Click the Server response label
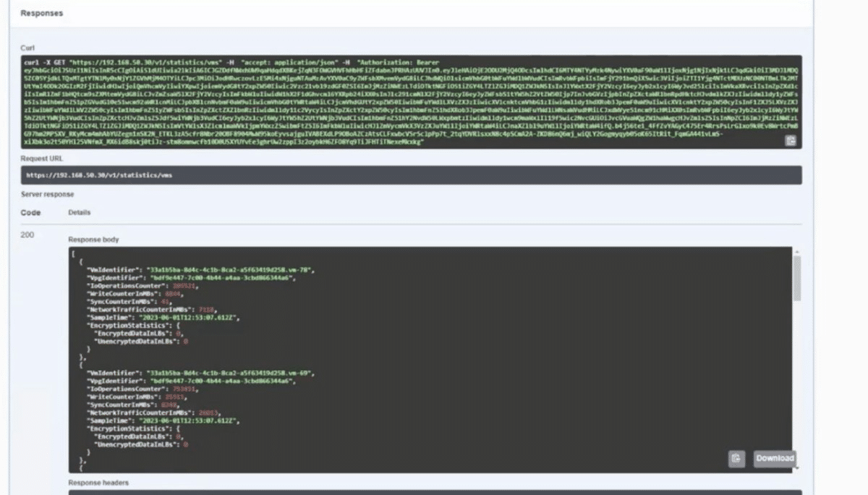 point(47,194)
